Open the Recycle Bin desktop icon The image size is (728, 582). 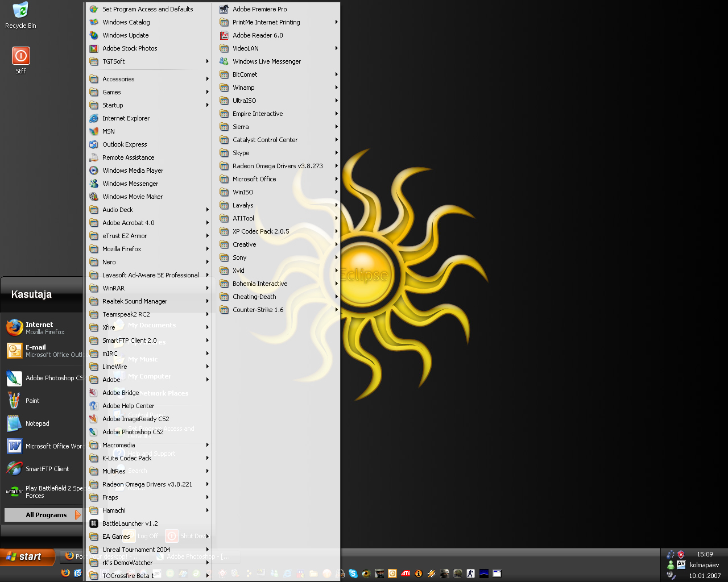(20, 15)
